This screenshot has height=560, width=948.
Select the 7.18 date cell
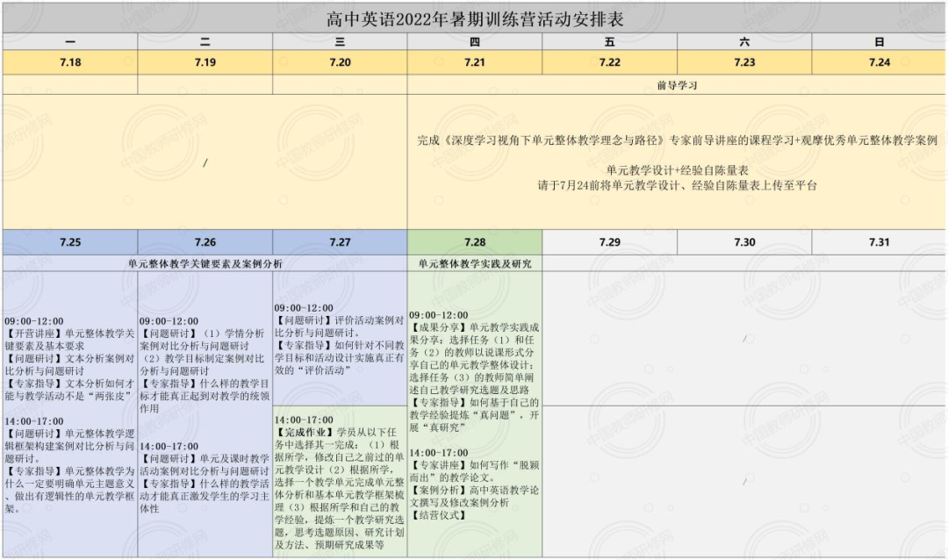click(70, 62)
